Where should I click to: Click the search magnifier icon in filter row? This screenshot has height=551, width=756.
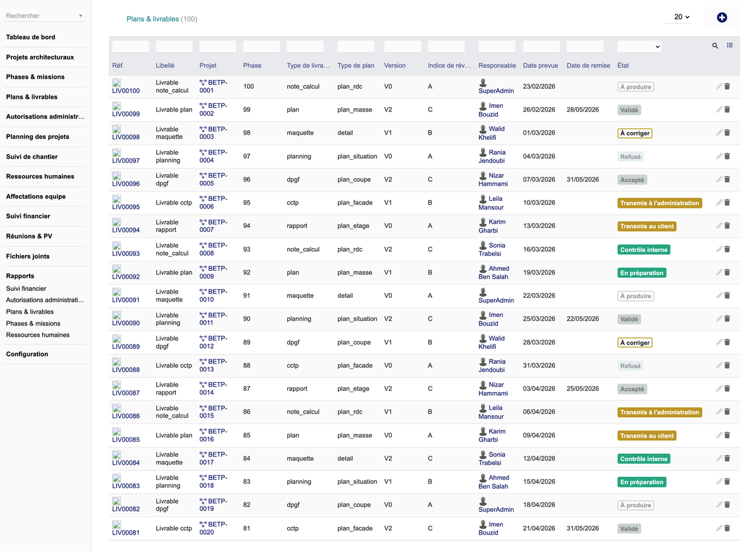tap(715, 46)
